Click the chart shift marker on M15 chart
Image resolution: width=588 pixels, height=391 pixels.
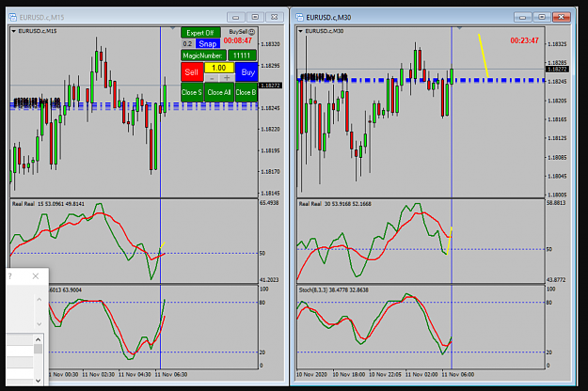click(172, 28)
